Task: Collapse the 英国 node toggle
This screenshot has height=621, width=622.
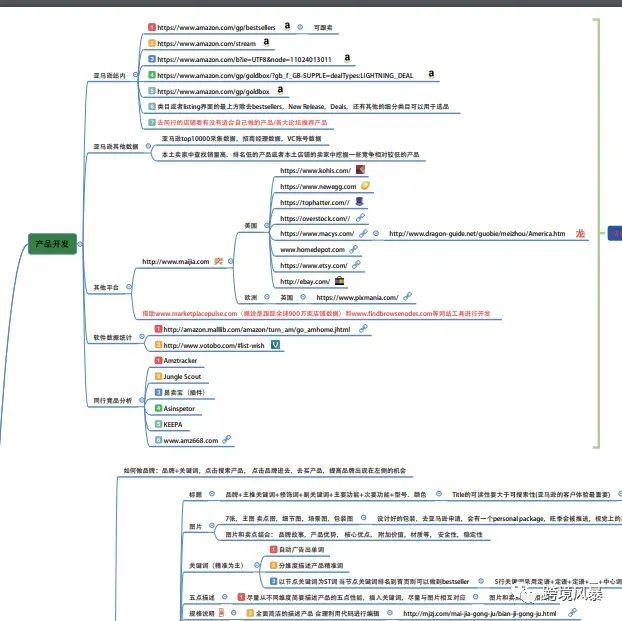Action: (303, 297)
